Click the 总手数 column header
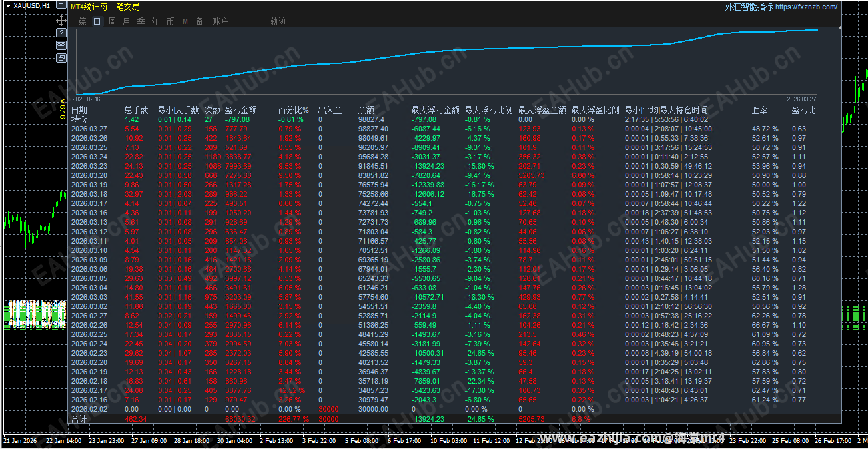This screenshot has width=868, height=449. click(x=137, y=110)
